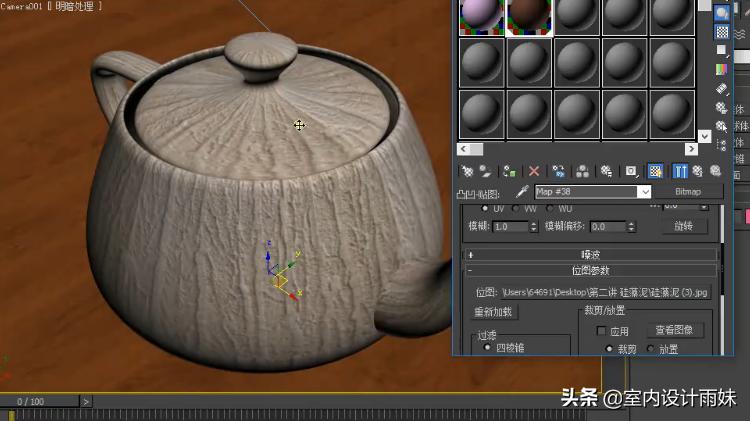The height and width of the screenshot is (421, 750).
Task: Select the pink material sample slot
Action: (482, 17)
